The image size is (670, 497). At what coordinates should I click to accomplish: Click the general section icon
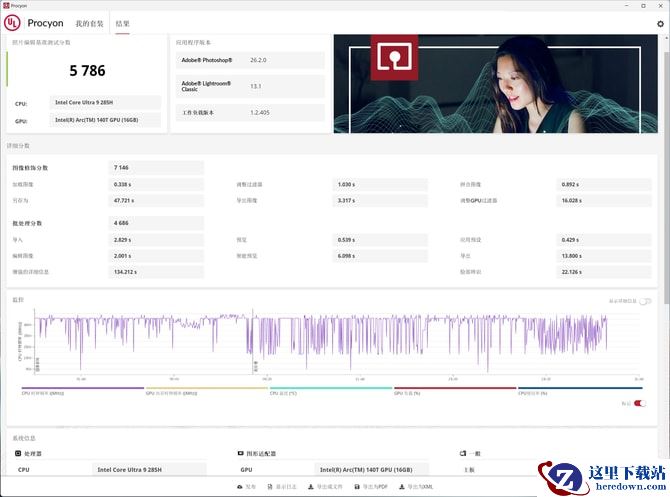pos(463,453)
